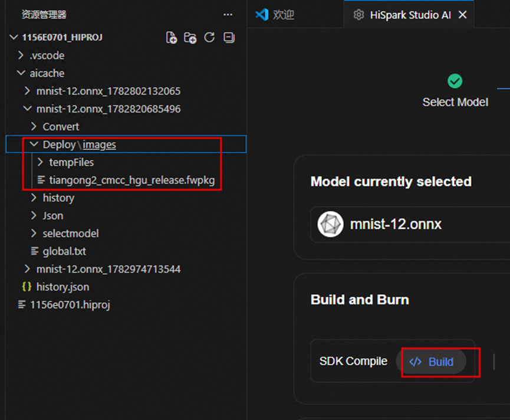Click the green Select Model step checkmark
The width and height of the screenshot is (510, 420).
coord(455,81)
